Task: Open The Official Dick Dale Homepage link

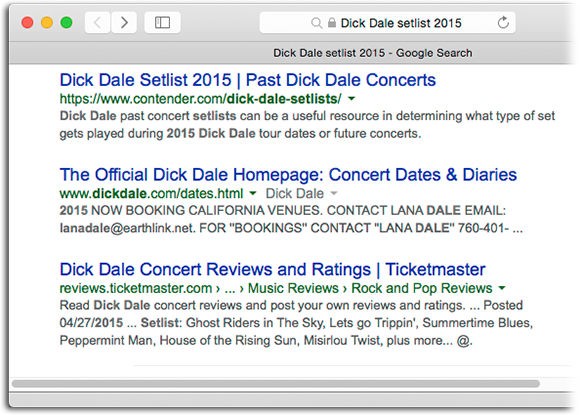Action: 288,175
